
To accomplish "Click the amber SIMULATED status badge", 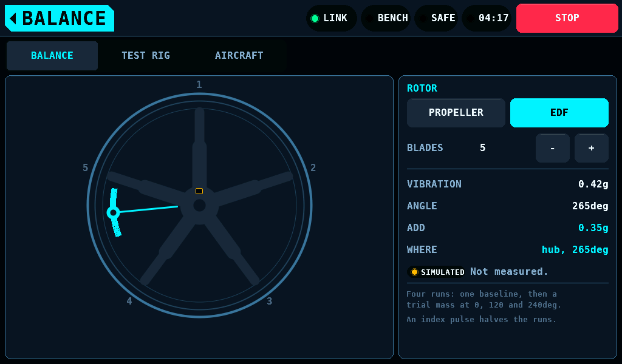I will (x=436, y=272).
